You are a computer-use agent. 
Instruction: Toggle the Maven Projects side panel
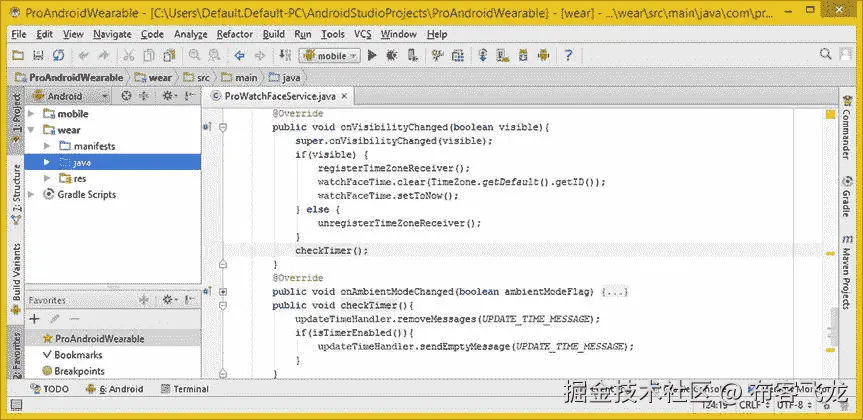pos(847,271)
